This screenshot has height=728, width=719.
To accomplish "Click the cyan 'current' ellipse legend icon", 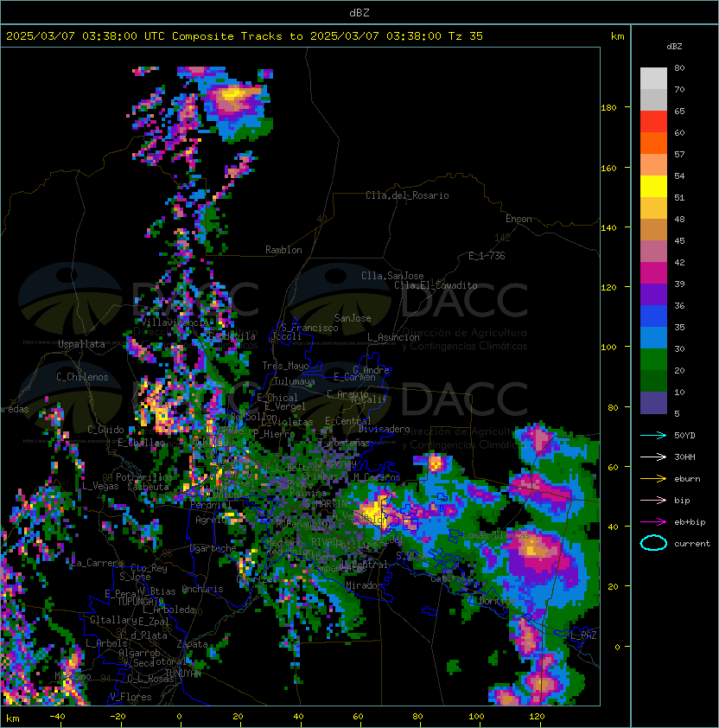I will tap(653, 543).
